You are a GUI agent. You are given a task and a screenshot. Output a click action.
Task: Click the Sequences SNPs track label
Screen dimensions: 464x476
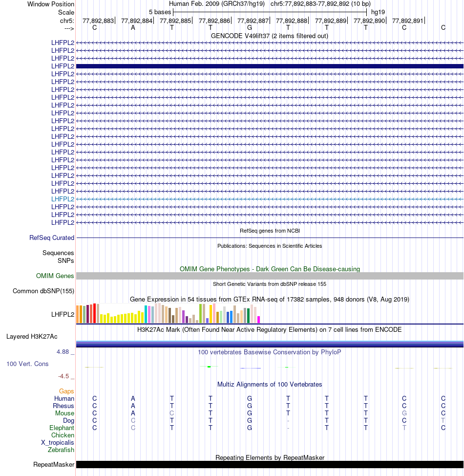[58, 257]
